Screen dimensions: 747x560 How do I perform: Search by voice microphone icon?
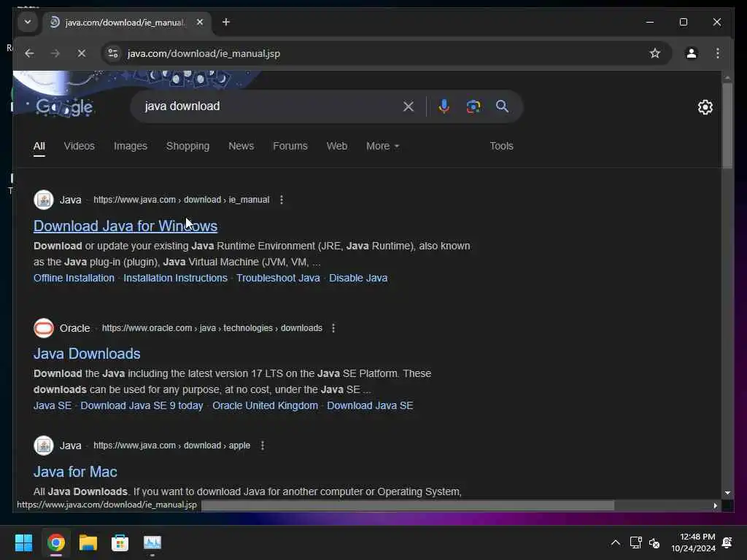pyautogui.click(x=444, y=106)
